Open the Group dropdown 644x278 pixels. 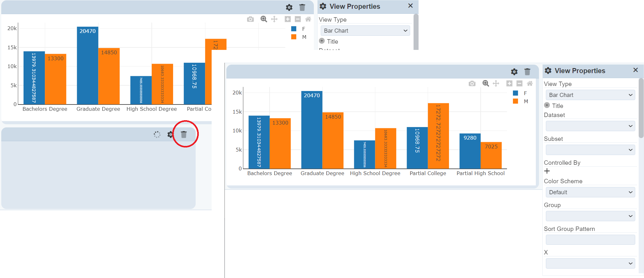pos(590,216)
